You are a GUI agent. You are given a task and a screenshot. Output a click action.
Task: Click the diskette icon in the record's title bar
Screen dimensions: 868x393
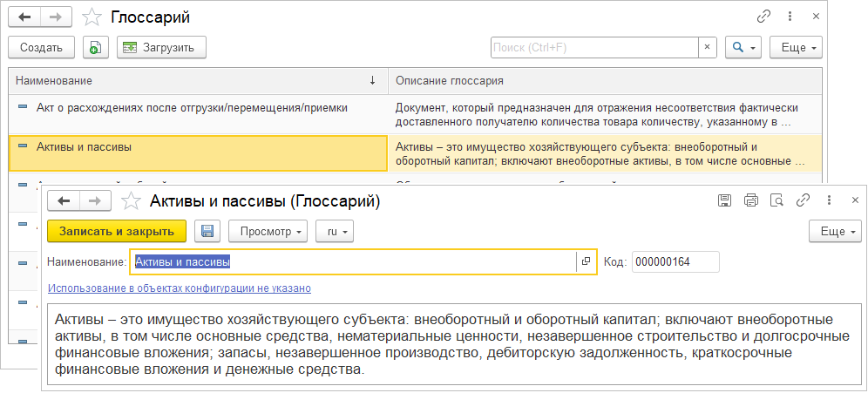[x=724, y=201]
